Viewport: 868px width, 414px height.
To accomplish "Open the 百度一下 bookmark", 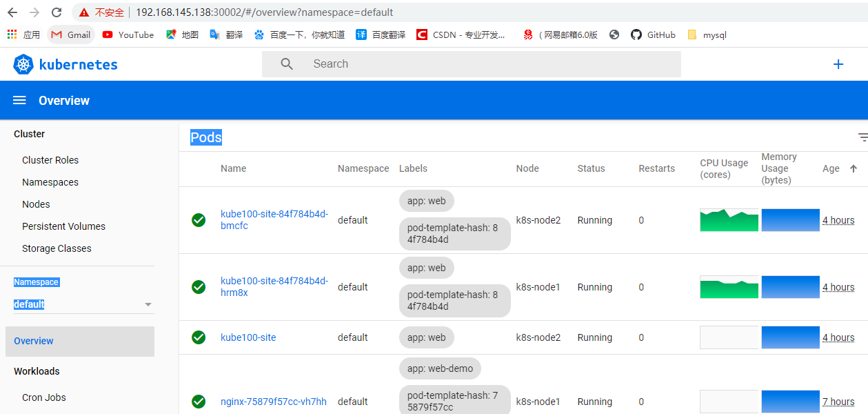I will (299, 34).
